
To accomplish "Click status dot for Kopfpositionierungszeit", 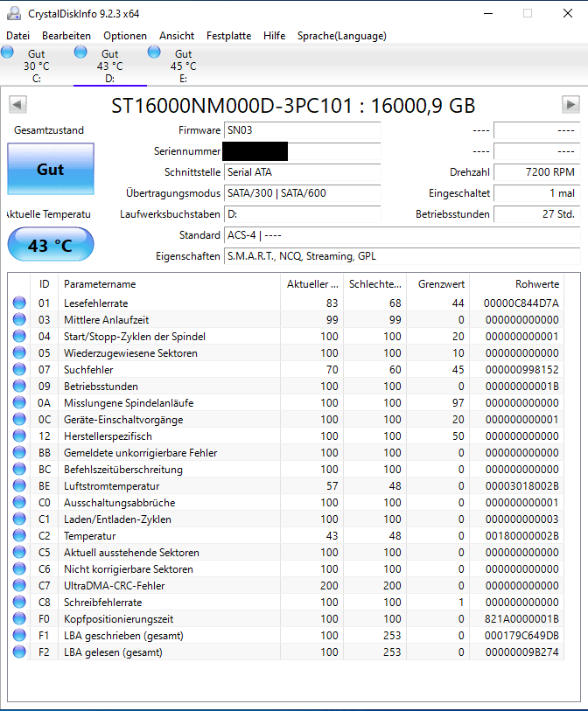I will click(x=19, y=619).
